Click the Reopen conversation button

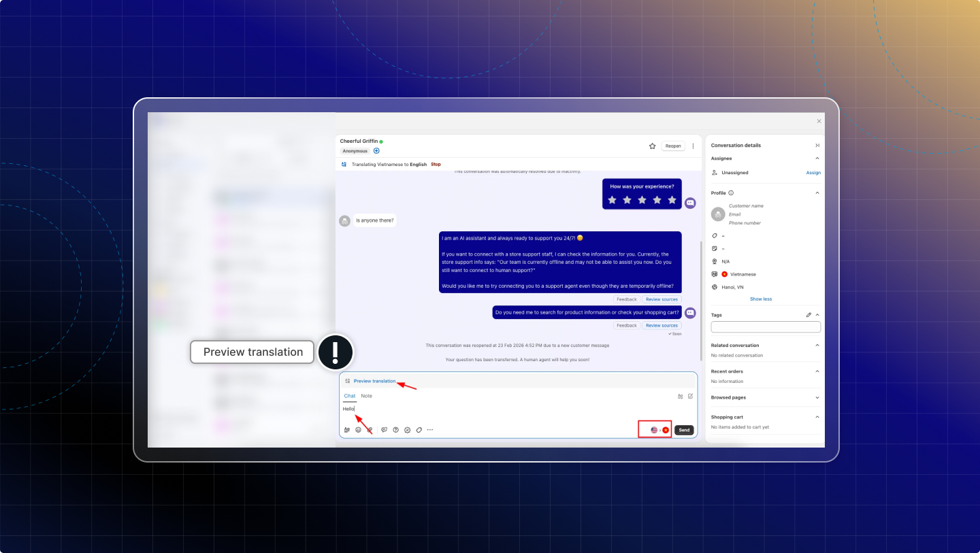click(673, 146)
